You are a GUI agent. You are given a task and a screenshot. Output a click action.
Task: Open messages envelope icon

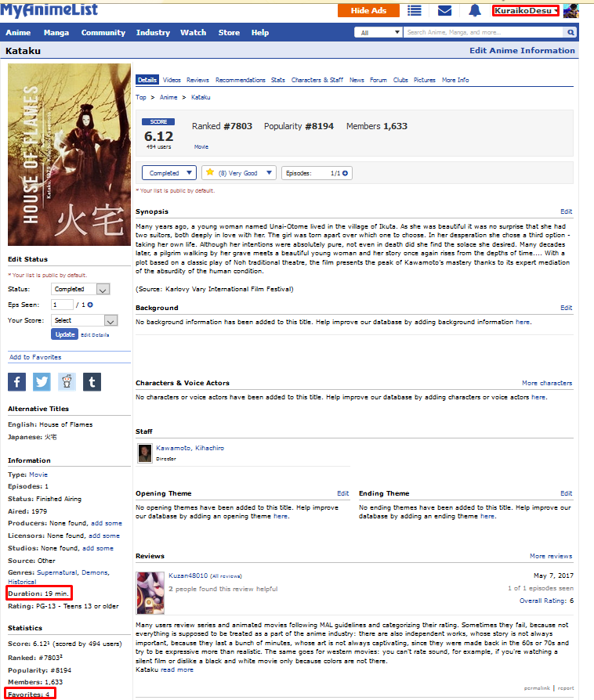[444, 10]
